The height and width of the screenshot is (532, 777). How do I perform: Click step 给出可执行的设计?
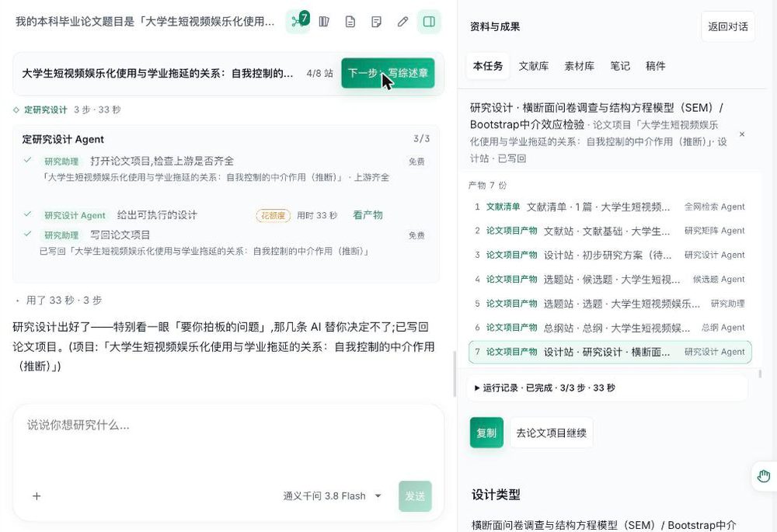click(157, 215)
